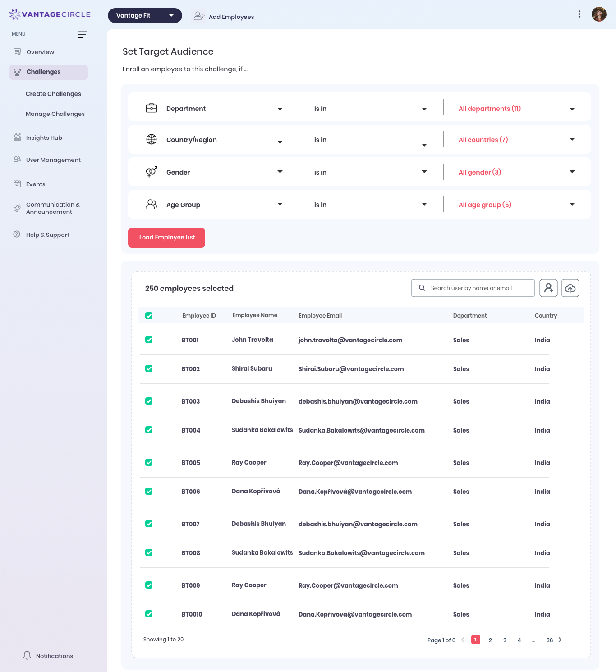Uncheck the checkbox for employee BT001

point(149,340)
